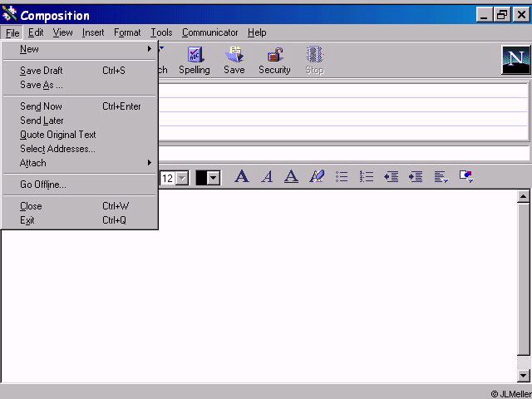
Task: Click the scrollbar up arrow
Action: [x=524, y=196]
